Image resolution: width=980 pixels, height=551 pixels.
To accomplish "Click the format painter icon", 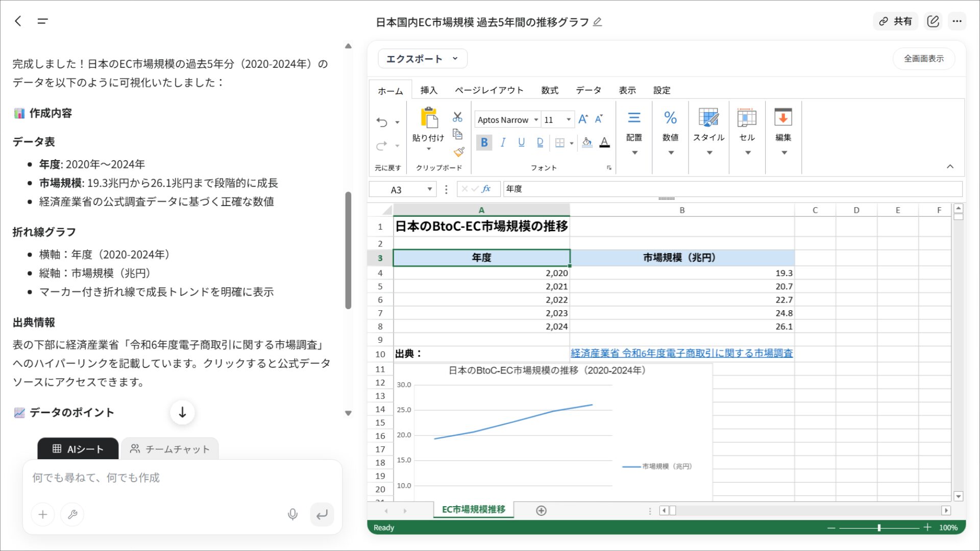I will coord(458,152).
